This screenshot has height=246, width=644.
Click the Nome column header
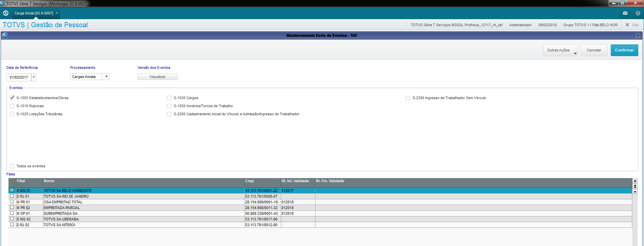click(x=144, y=183)
